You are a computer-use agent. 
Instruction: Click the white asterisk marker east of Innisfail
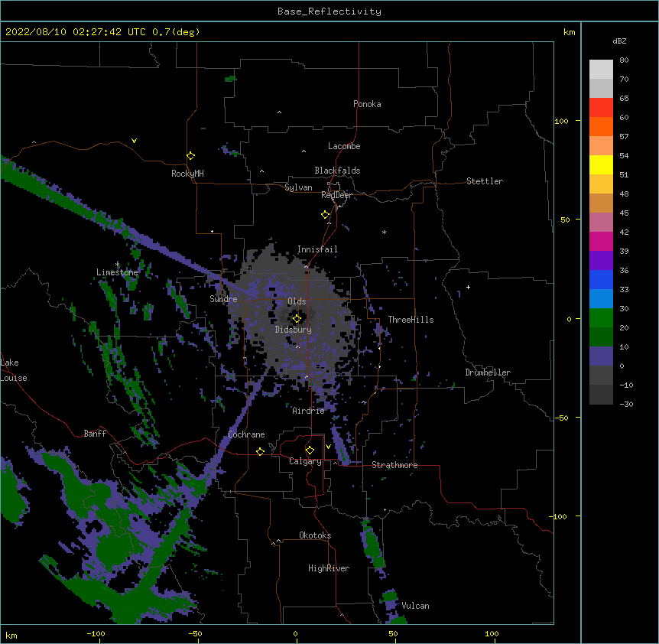point(384,232)
